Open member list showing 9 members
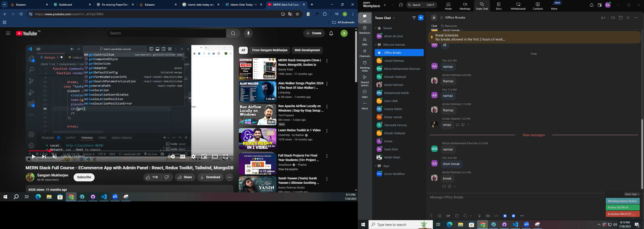Viewport: 644px width, 229px height. coord(603,18)
